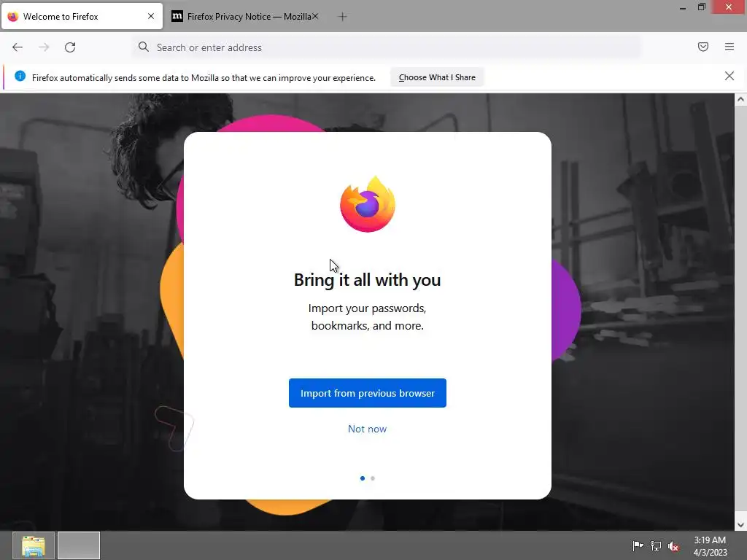Open a new tab with plus button
The image size is (747, 560).
click(x=342, y=17)
